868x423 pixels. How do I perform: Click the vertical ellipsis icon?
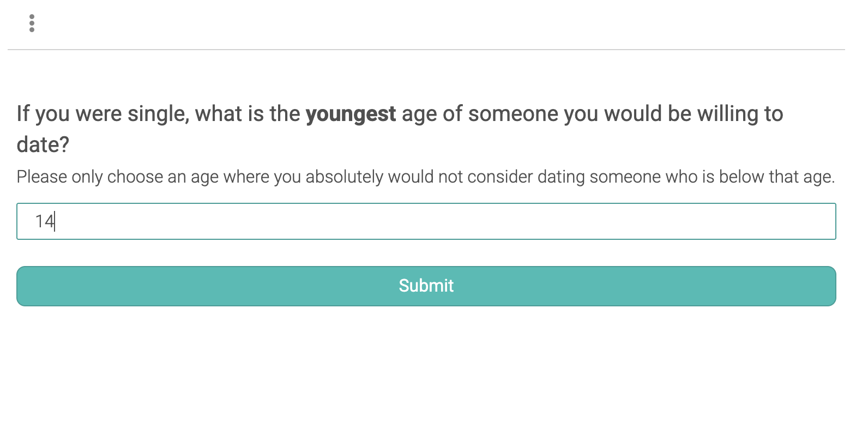(x=32, y=23)
